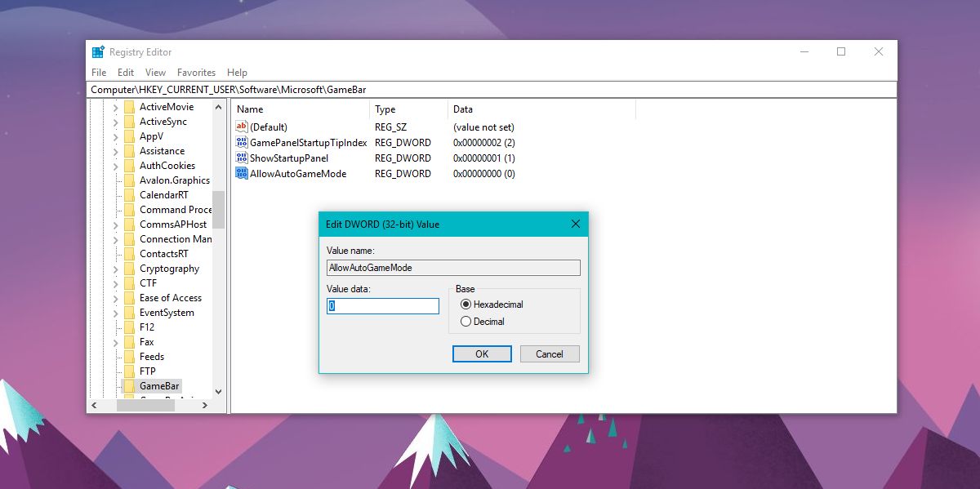Open the Favorites menu
Screen dimensions: 980x489
click(196, 72)
